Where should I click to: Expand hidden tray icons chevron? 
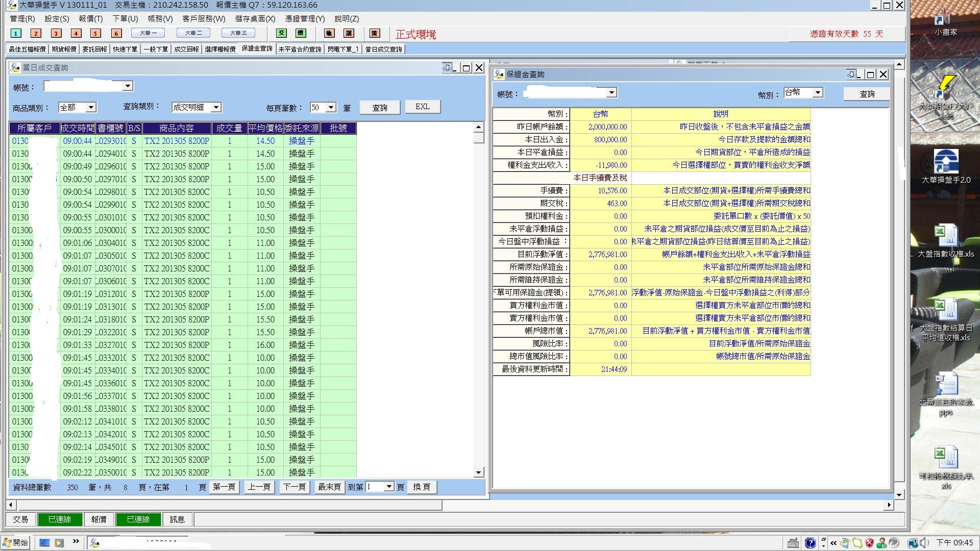click(x=834, y=543)
